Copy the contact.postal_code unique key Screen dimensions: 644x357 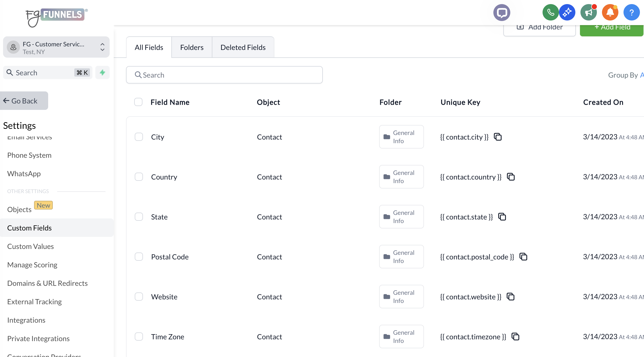pyautogui.click(x=523, y=257)
